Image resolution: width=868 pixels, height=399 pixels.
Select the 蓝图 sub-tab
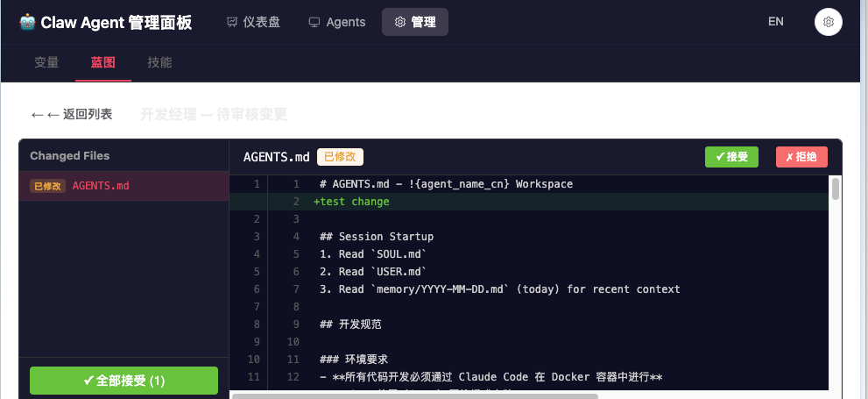tap(103, 62)
